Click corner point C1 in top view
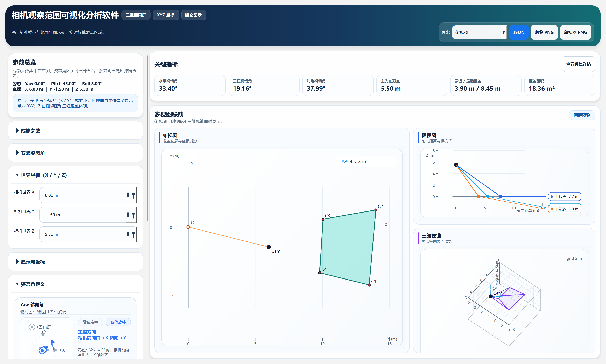The image size is (606, 364). 369,285
